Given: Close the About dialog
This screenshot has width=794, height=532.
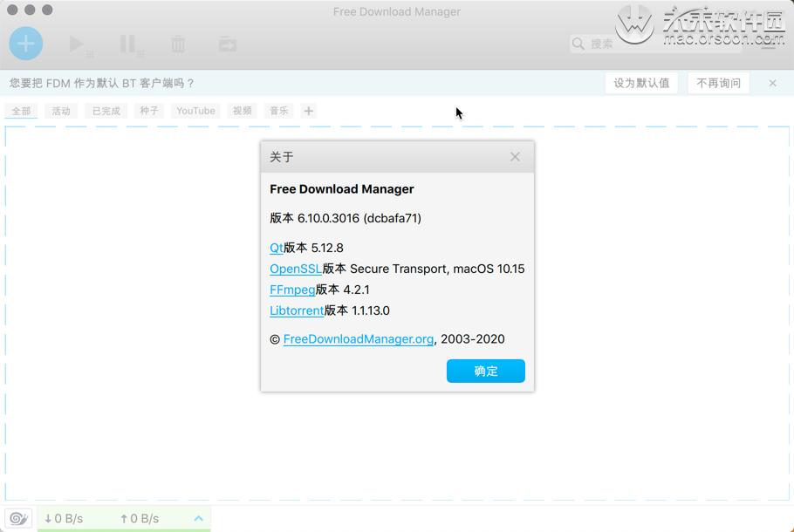Looking at the screenshot, I should 514,156.
